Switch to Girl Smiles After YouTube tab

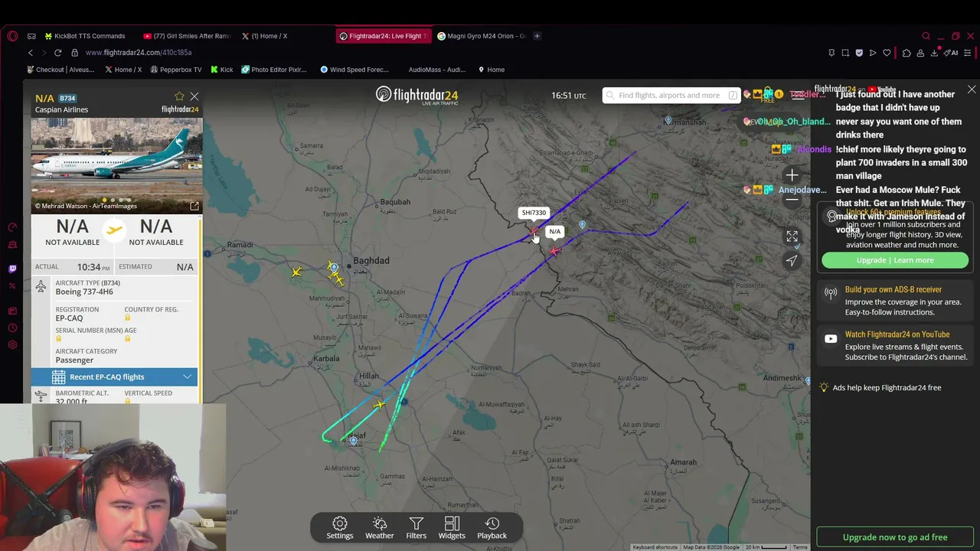[x=188, y=36]
